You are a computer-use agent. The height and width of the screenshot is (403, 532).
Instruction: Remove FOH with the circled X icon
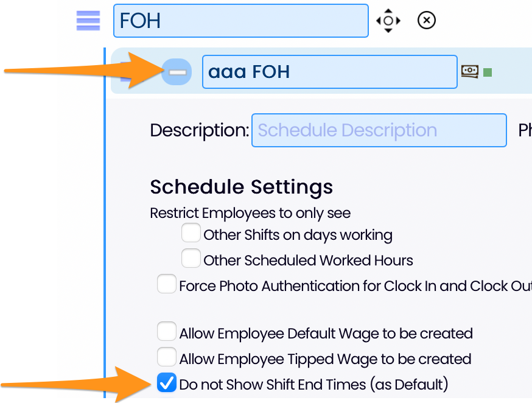click(427, 20)
